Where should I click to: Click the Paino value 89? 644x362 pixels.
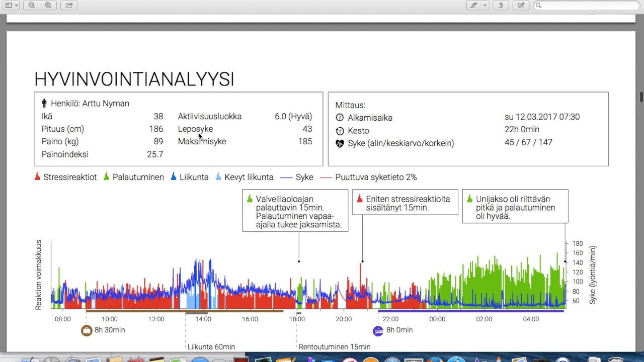coord(158,142)
